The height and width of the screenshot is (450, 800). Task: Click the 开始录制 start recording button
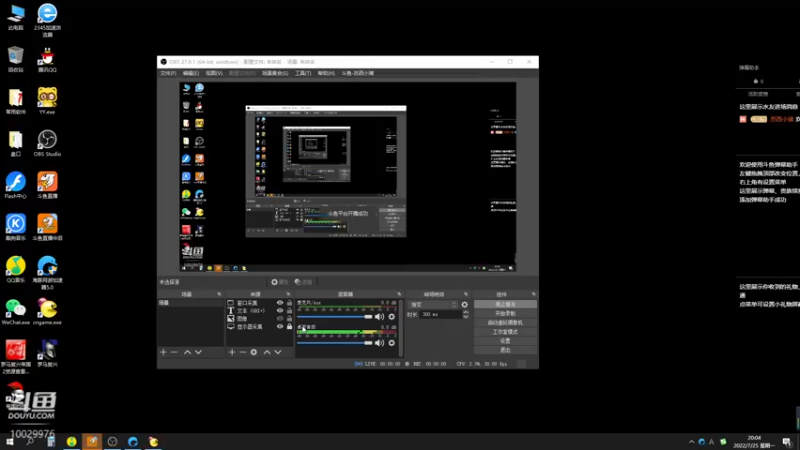click(x=505, y=313)
